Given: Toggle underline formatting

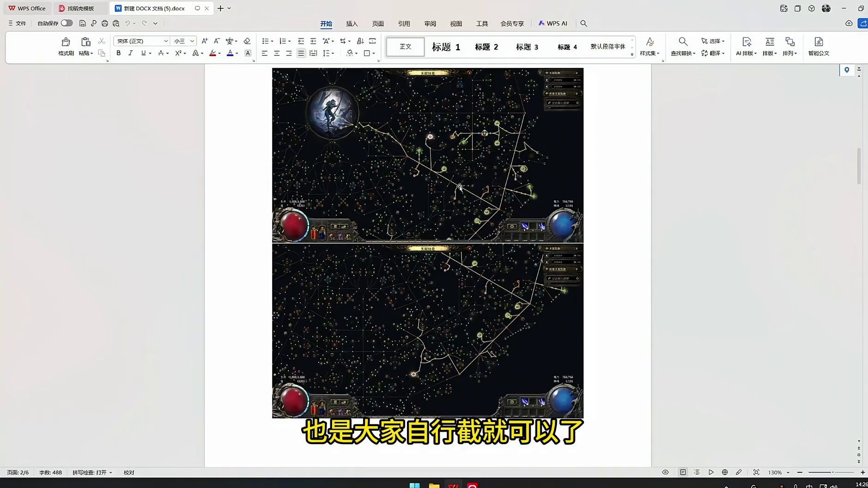Looking at the screenshot, I should click(x=143, y=53).
